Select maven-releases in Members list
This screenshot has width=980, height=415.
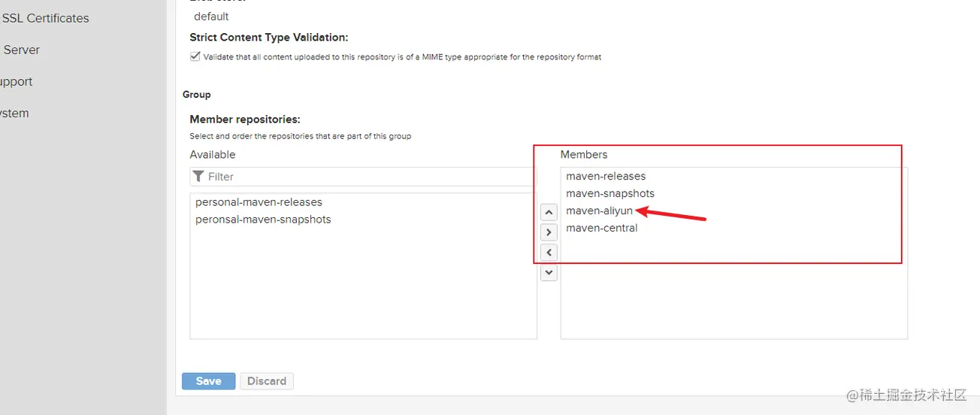[606, 176]
